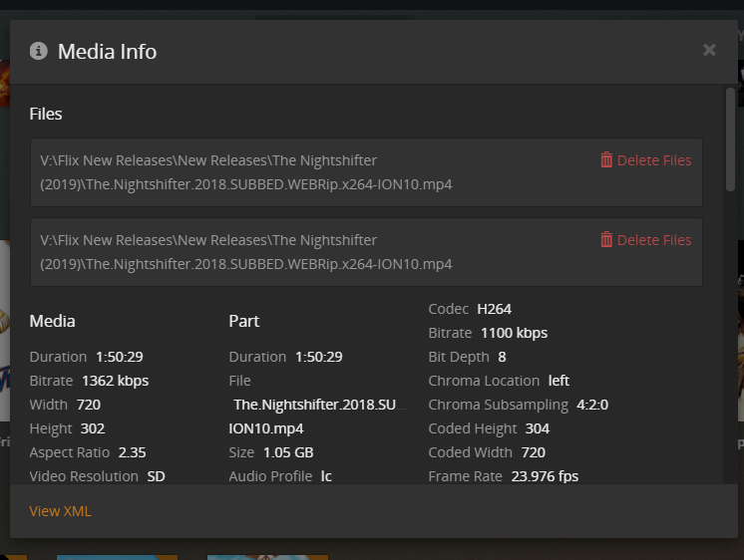
Task: Select the first file path text
Action: pos(246,172)
